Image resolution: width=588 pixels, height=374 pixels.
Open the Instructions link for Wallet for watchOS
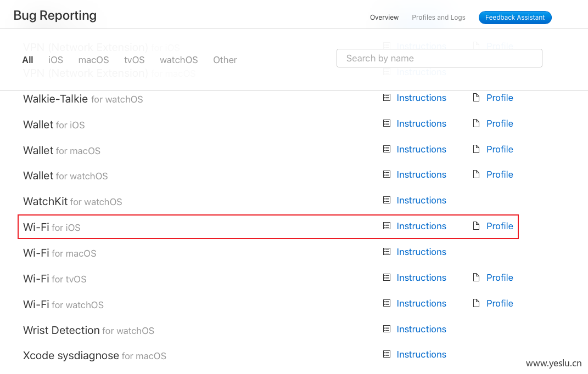pyautogui.click(x=421, y=174)
